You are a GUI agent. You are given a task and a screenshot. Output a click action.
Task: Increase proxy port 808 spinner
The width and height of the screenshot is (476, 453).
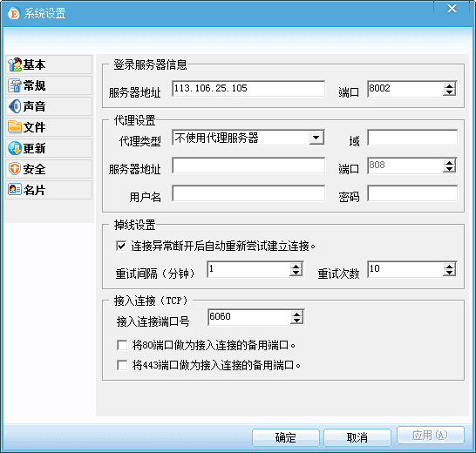tap(449, 163)
